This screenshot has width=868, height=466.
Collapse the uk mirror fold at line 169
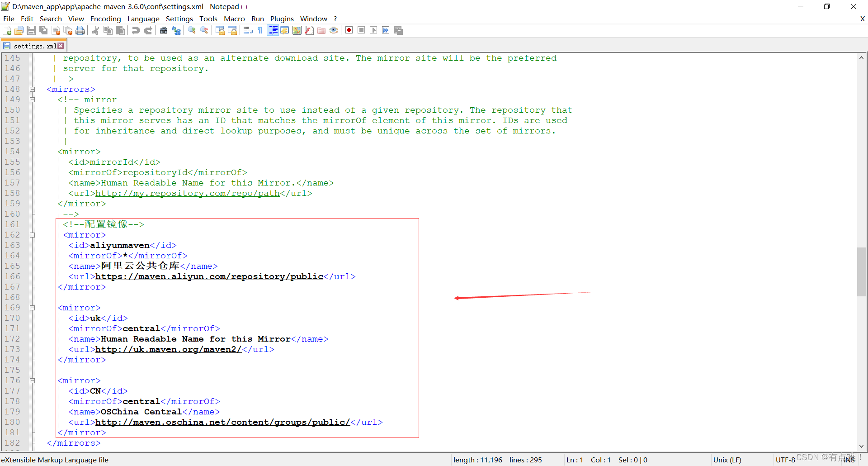coord(33,308)
